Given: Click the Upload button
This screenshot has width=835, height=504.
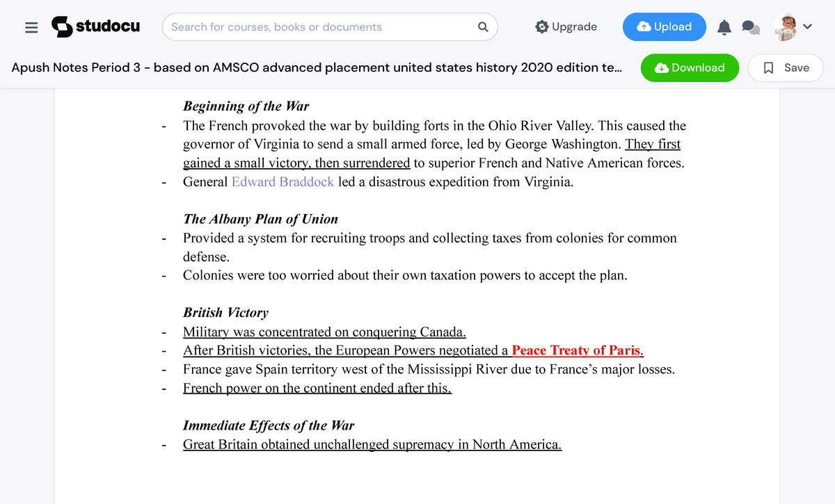Looking at the screenshot, I should pos(664,27).
